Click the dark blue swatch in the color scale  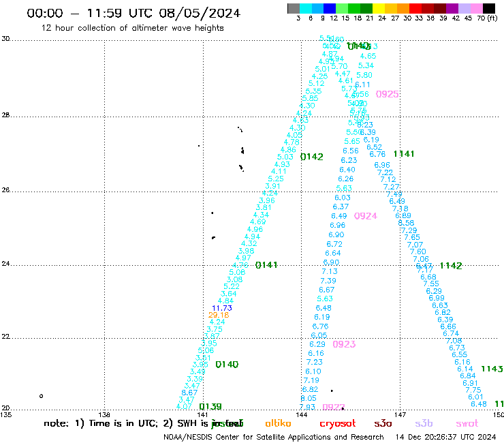point(330,8)
